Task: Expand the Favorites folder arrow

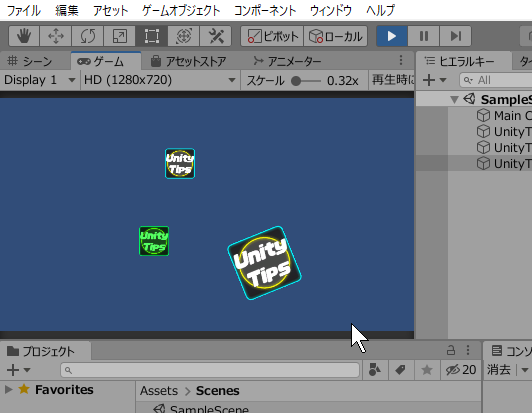Action: point(8,390)
